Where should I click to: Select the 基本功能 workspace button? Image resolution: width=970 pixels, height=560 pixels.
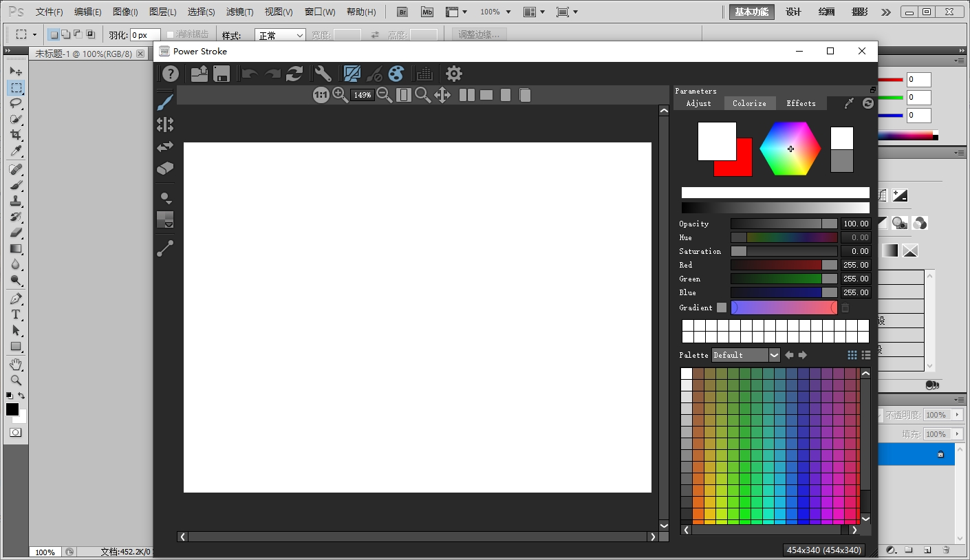(x=752, y=12)
